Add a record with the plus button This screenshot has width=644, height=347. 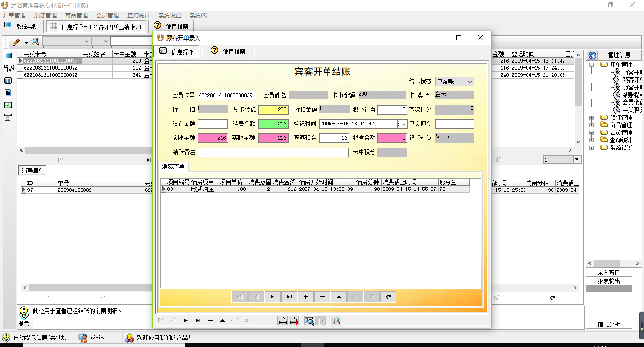[x=305, y=297]
